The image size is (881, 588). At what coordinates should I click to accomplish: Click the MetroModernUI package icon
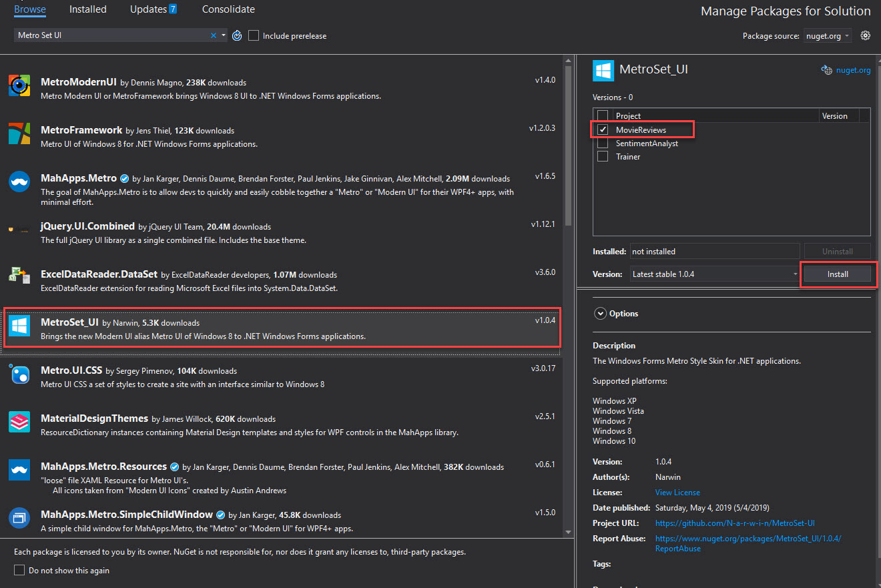point(19,85)
